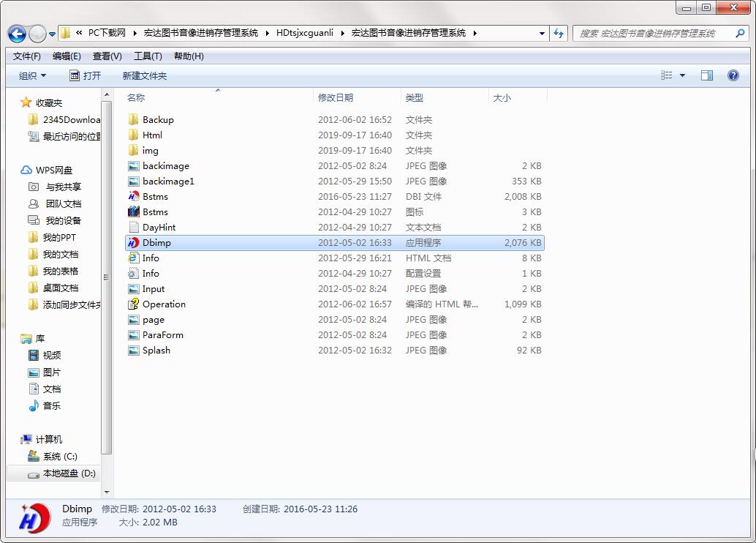This screenshot has height=543, width=756.
Task: Click the Bstms DBI file icon
Action: pos(133,197)
